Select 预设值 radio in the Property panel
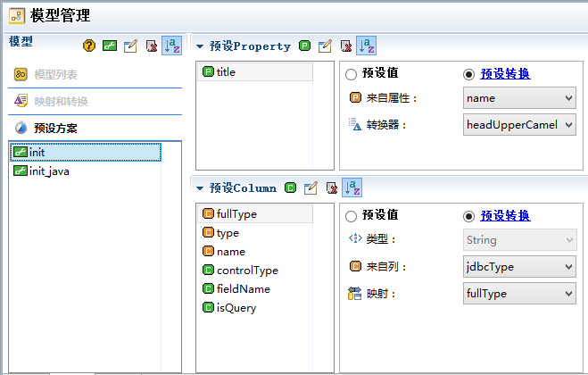The width and height of the screenshot is (588, 375). tap(351, 74)
